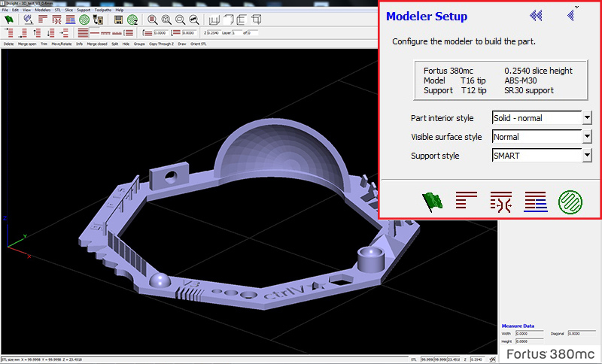Open the File menu
Viewport: 602px width, 364px height.
point(5,10)
